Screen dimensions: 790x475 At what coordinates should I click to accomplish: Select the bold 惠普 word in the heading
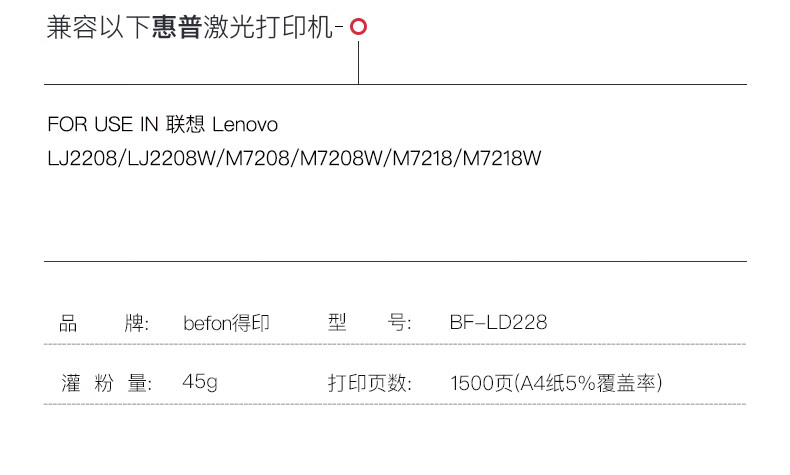click(x=176, y=29)
